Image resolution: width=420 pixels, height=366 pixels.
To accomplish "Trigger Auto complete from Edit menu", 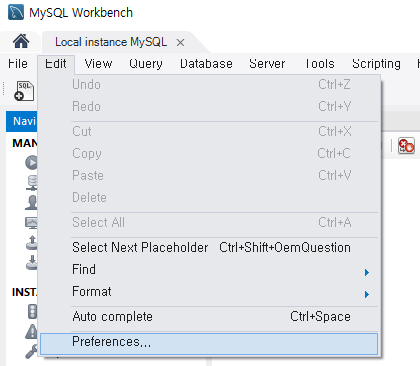I will pos(209,316).
